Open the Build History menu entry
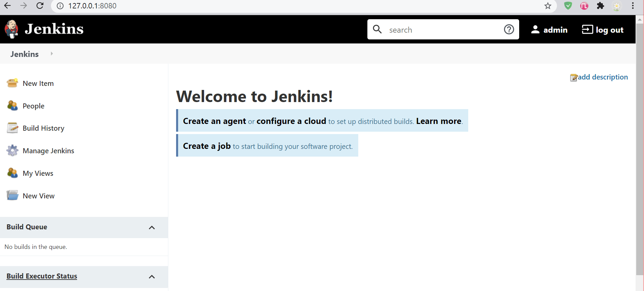644x291 pixels. [44, 128]
